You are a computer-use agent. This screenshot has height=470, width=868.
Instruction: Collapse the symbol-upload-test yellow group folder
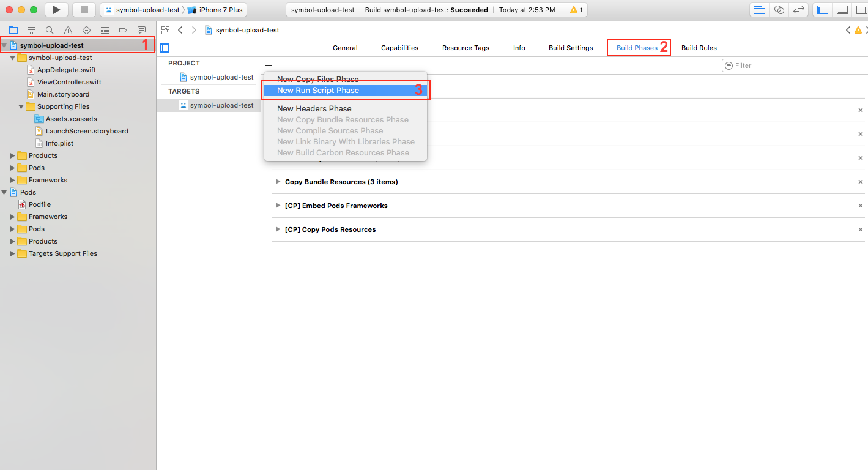(x=13, y=58)
